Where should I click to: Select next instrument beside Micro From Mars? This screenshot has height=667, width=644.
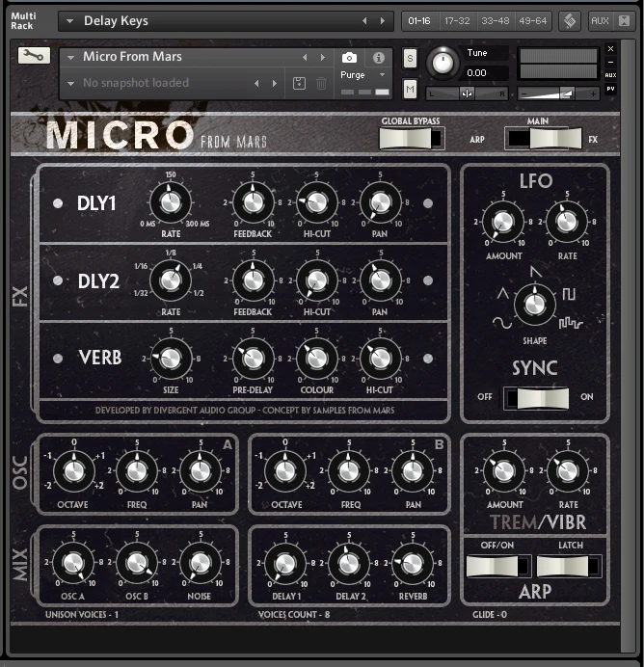[323, 57]
